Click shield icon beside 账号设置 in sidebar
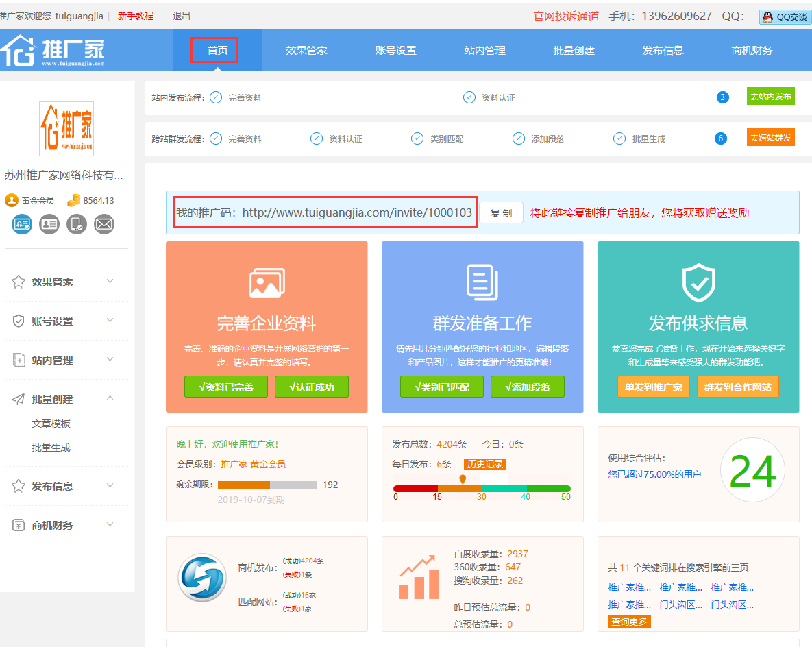 18,321
